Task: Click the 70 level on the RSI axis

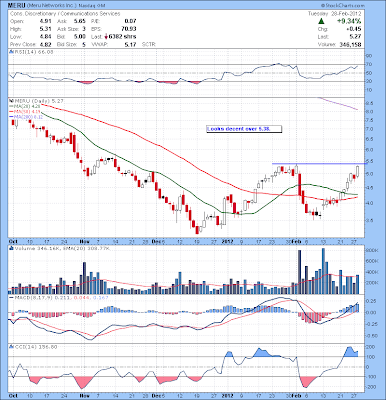Action: point(370,64)
